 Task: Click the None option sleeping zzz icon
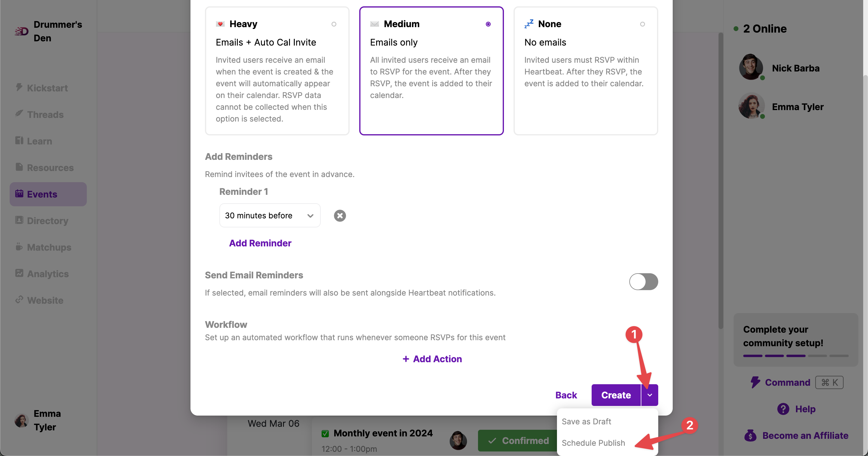(529, 24)
